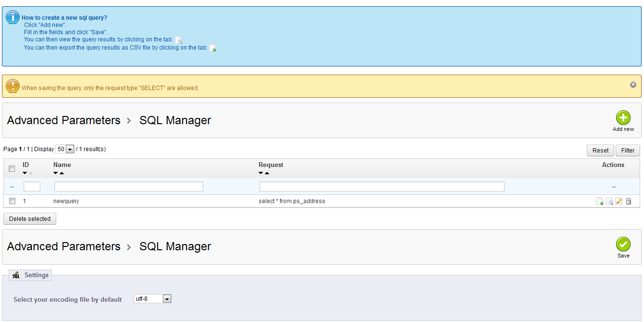Delete newquery using the trash icon
Image resolution: width=644 pixels, height=322 pixels.
[x=628, y=201]
